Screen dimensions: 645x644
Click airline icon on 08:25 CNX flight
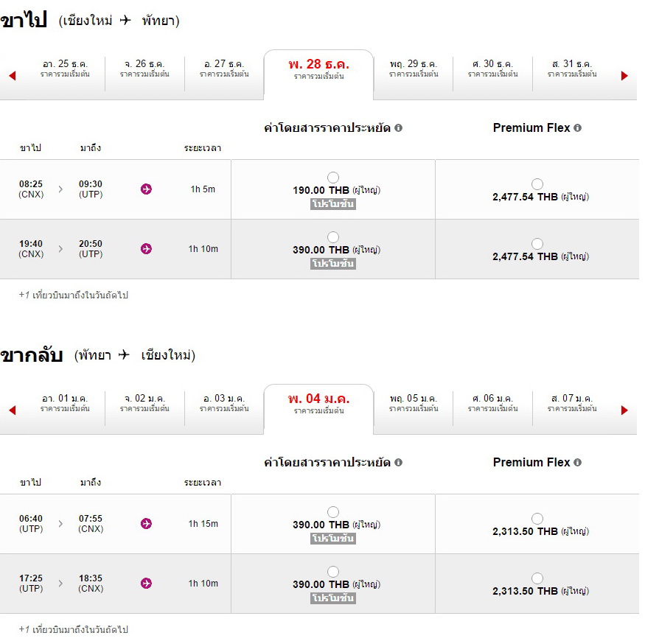pyautogui.click(x=146, y=189)
